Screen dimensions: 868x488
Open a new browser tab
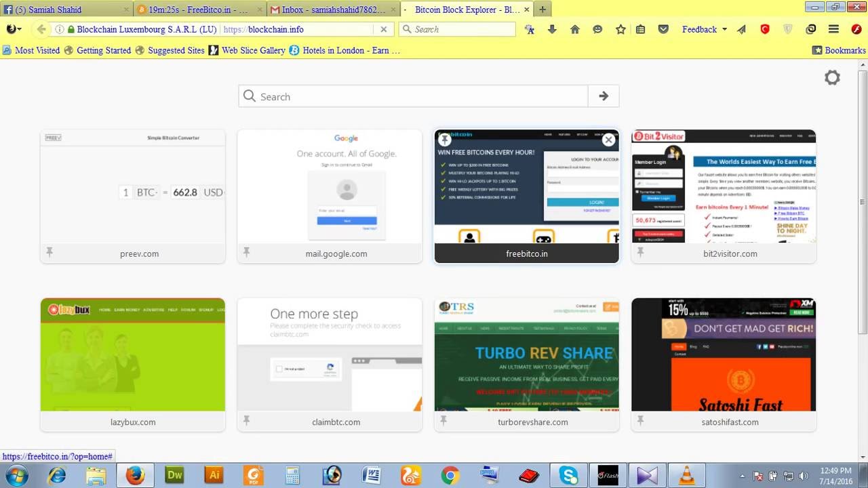542,9
